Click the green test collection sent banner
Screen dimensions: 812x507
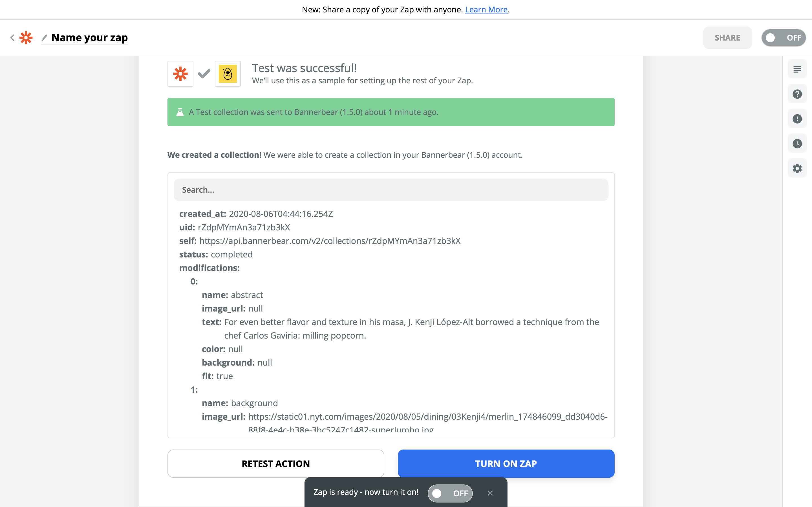tap(391, 112)
